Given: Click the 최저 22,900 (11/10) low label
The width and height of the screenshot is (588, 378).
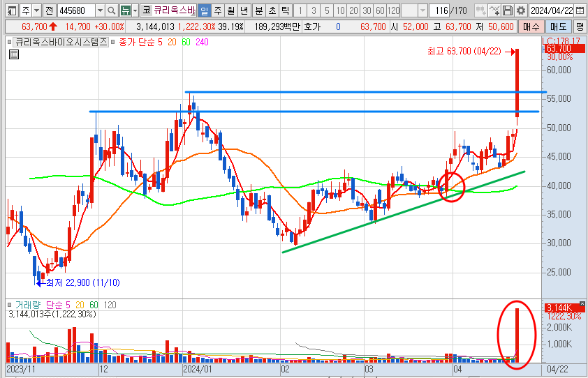Looking at the screenshot, I should [x=82, y=283].
